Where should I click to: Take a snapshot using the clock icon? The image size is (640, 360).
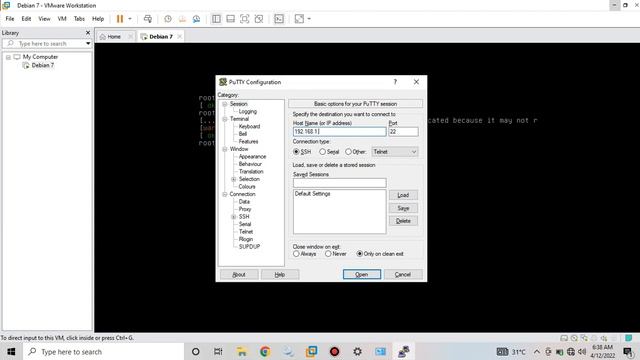click(x=168, y=19)
